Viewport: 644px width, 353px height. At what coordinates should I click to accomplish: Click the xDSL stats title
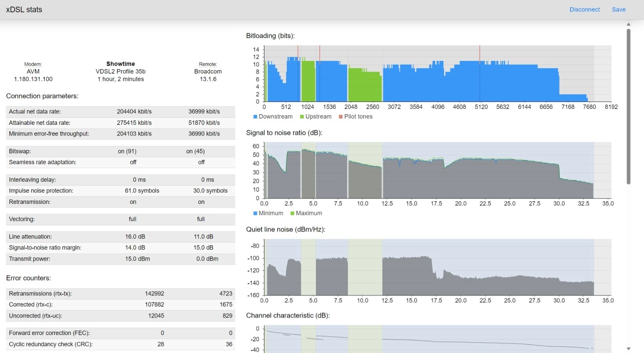pos(24,10)
